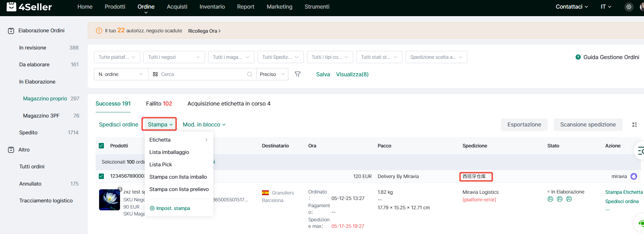
Task: Click the filter funnel icon
Action: click(298, 74)
